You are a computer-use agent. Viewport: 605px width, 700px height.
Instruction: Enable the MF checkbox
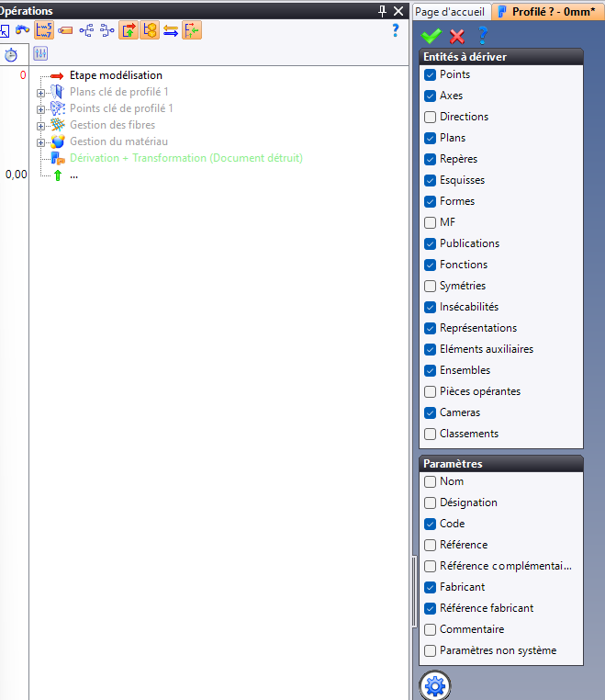430,222
